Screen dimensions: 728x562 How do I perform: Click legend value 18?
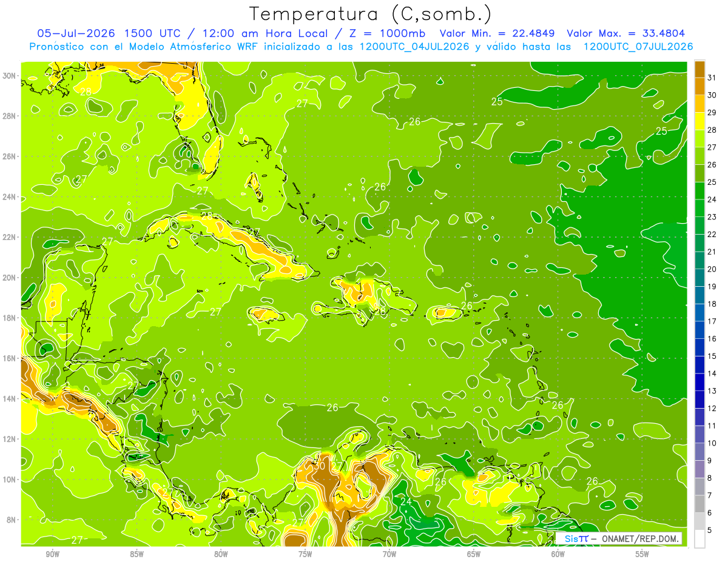712,304
